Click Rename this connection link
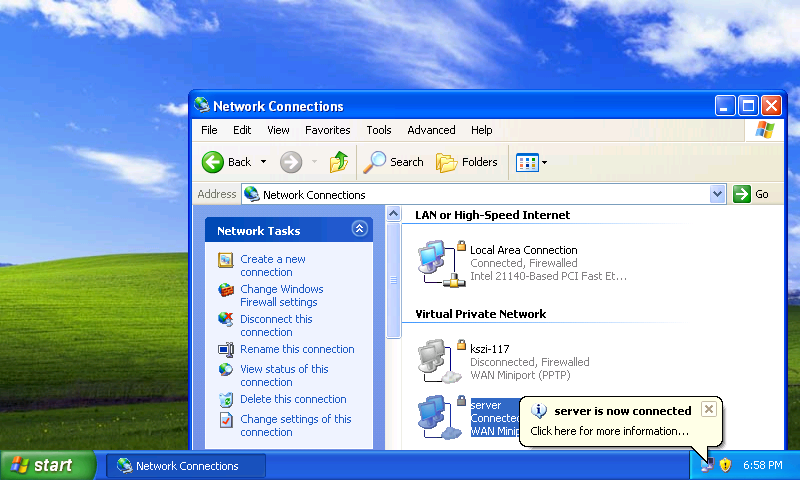800x480 pixels. tap(297, 349)
